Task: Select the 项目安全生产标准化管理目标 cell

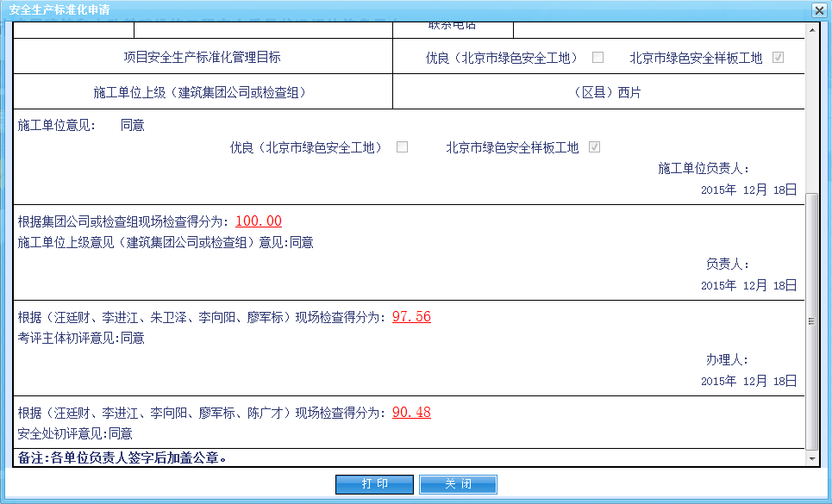Action: [203, 58]
